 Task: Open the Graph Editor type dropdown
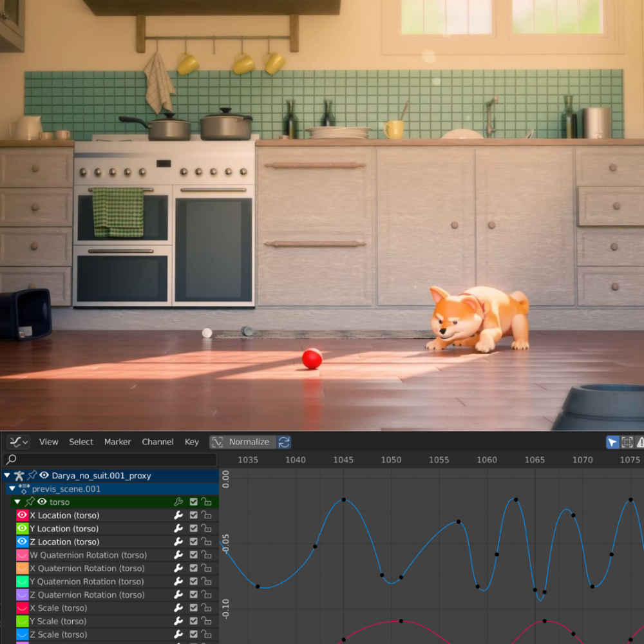click(x=18, y=442)
